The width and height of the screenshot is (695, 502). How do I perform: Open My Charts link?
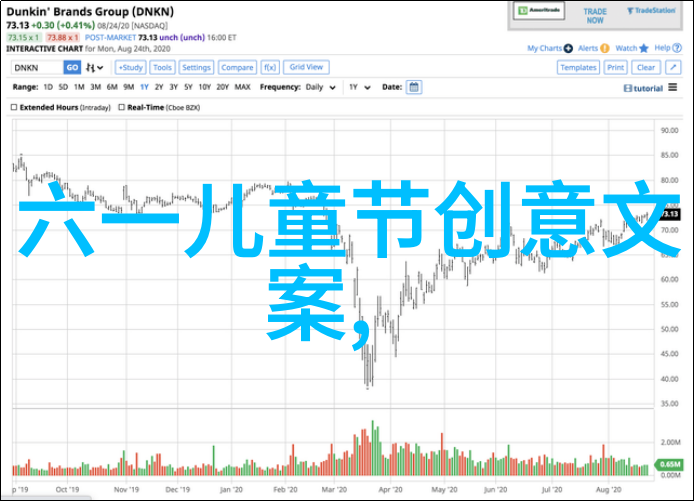[544, 48]
